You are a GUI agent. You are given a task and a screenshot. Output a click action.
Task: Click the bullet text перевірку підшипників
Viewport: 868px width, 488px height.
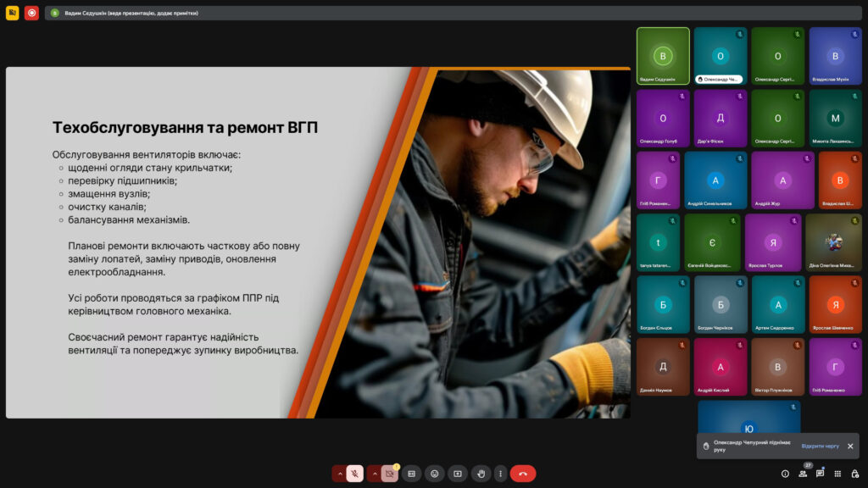122,181
